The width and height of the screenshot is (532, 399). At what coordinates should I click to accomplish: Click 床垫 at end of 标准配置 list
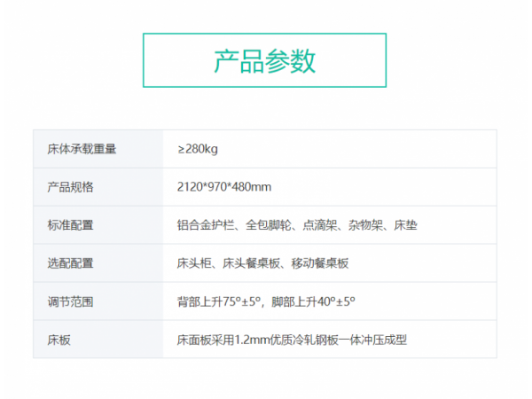(x=405, y=225)
